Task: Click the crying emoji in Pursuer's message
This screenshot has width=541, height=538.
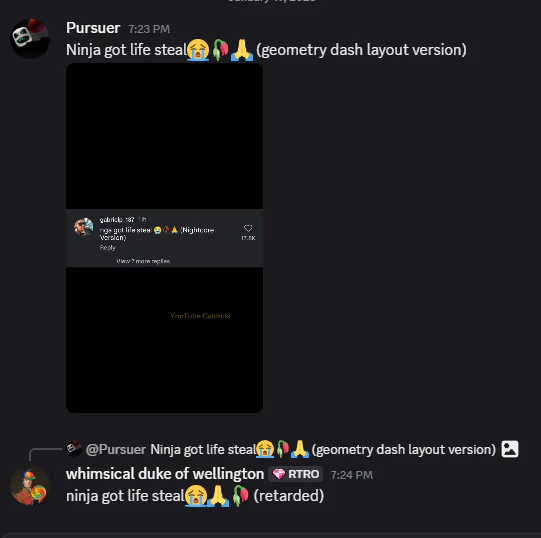Action: tap(198, 50)
